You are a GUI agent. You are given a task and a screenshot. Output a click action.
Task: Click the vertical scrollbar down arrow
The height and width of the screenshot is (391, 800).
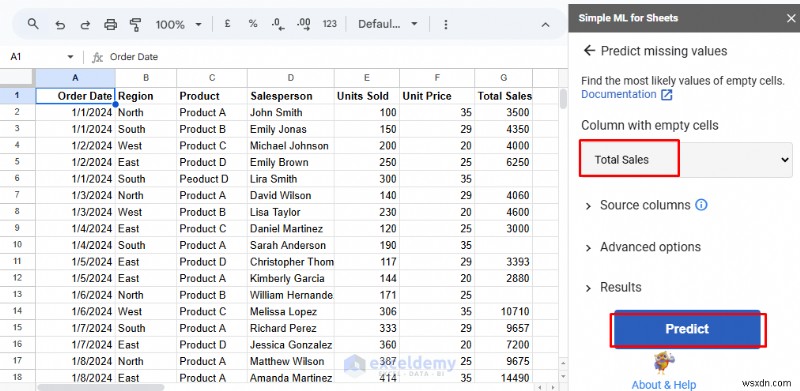[563, 377]
